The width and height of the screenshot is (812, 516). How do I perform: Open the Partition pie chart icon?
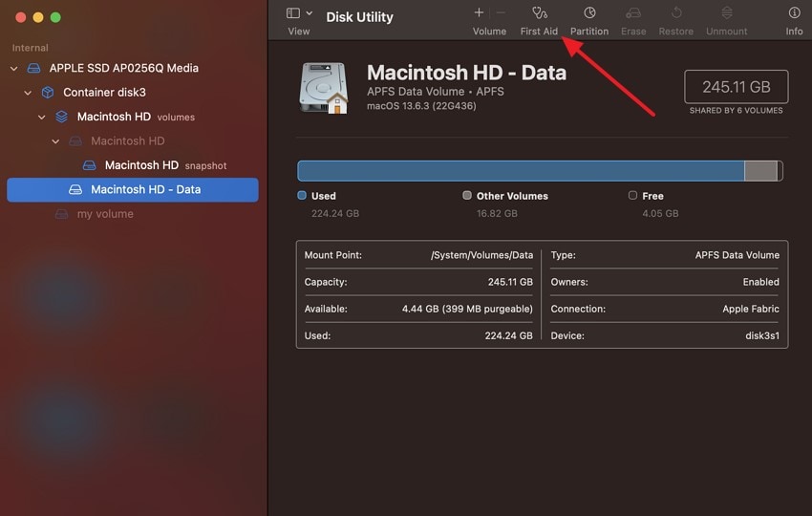click(x=589, y=12)
